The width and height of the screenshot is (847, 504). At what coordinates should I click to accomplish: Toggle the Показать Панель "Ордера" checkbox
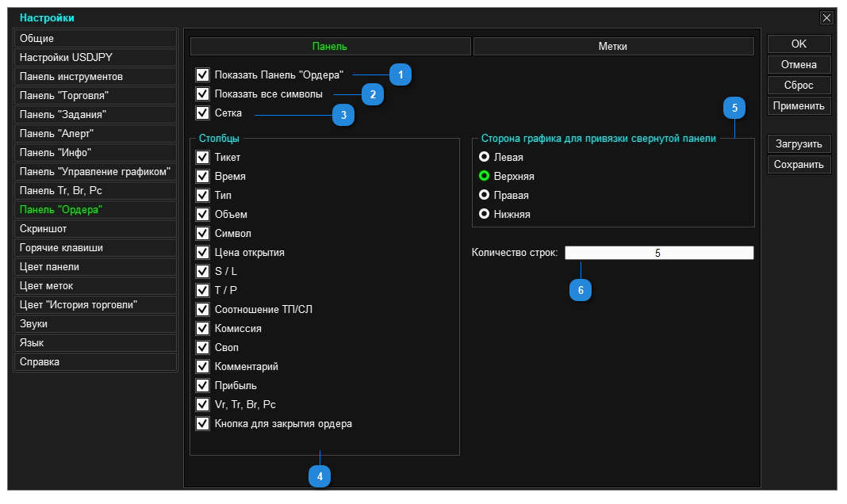point(202,74)
